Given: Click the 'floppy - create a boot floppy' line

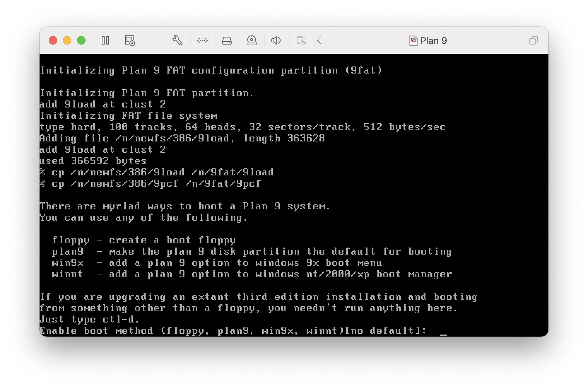Looking at the screenshot, I should point(144,240).
